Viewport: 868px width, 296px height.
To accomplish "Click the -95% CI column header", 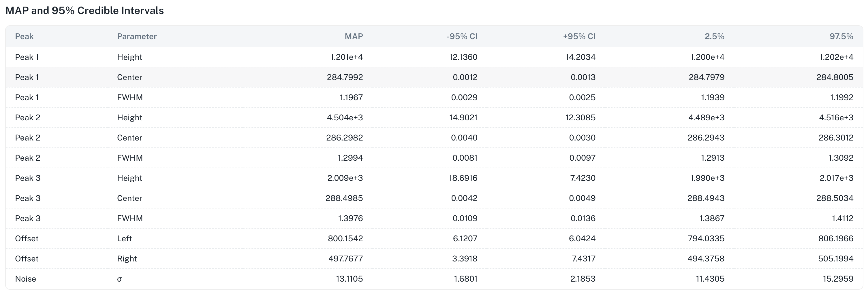I will pyautogui.click(x=462, y=36).
